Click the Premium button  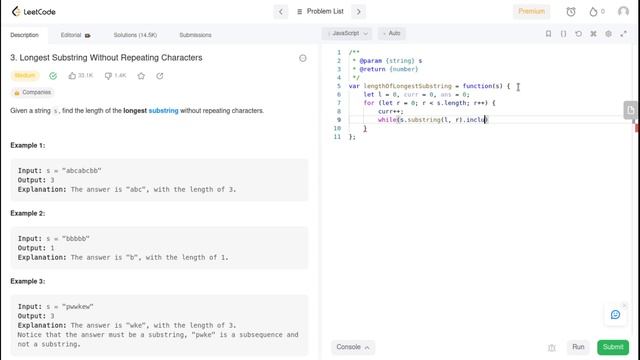(531, 11)
